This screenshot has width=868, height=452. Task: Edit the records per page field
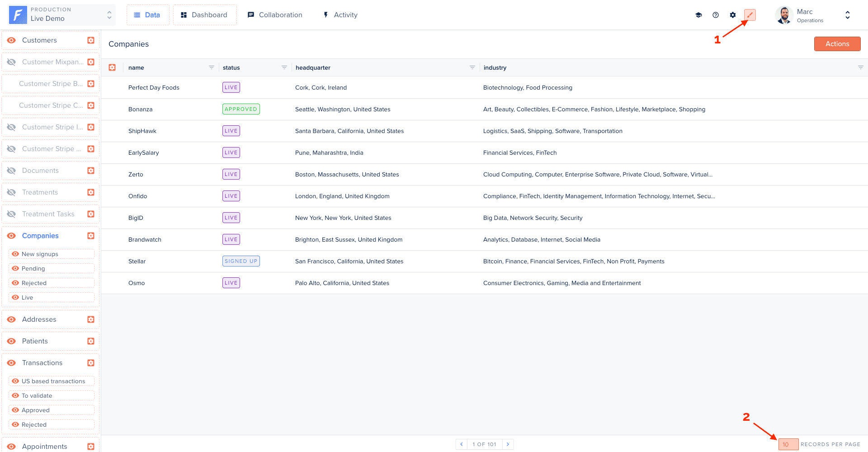[788, 444]
